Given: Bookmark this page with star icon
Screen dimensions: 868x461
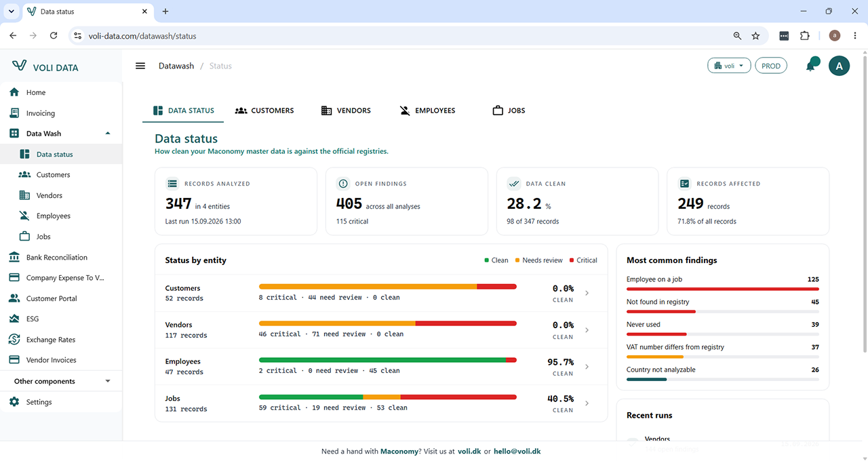Looking at the screenshot, I should (755, 36).
